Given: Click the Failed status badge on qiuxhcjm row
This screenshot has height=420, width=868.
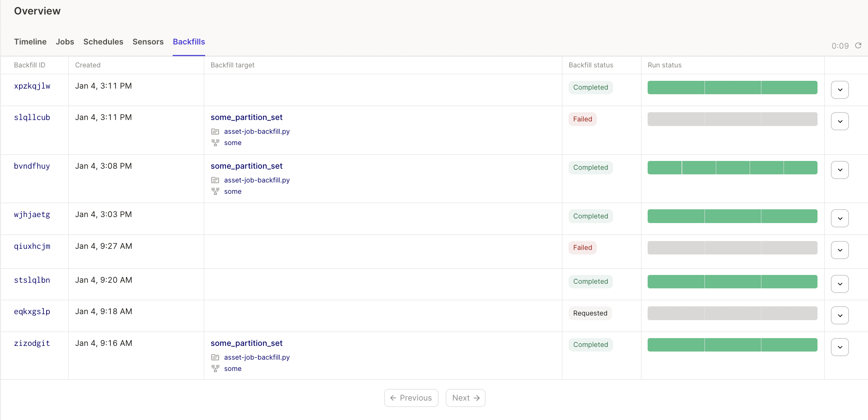Looking at the screenshot, I should (582, 247).
